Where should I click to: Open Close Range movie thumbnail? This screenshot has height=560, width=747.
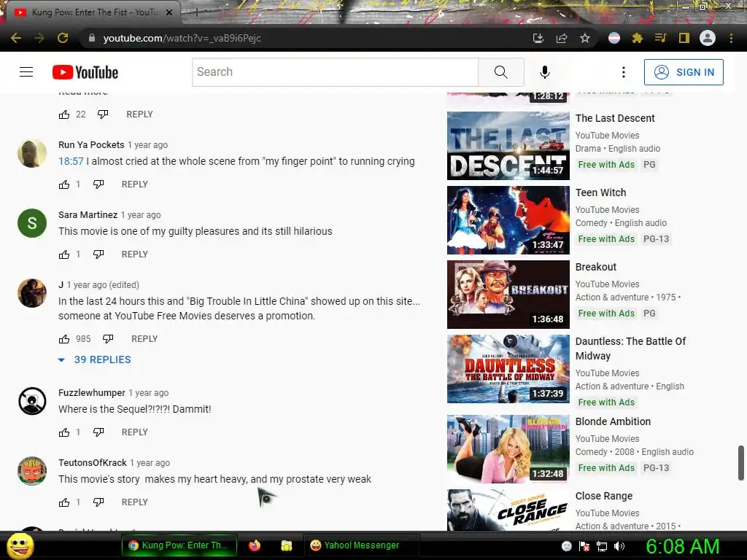[508, 510]
